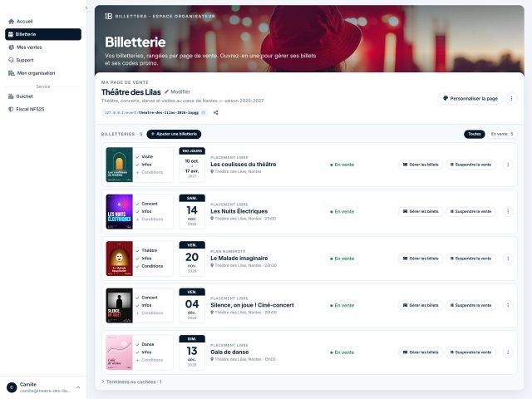Click the Billettera logo in the banner
Screen dimensions: 532x399
point(108,16)
